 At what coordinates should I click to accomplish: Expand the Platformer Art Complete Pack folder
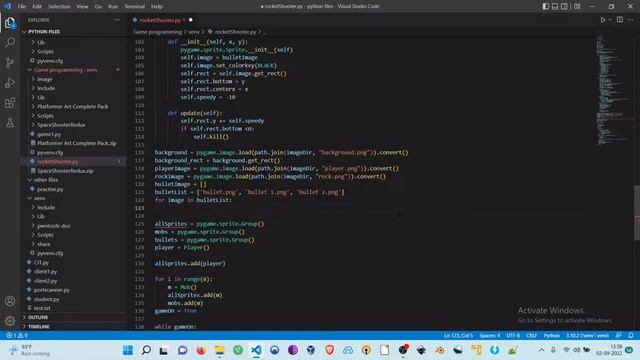(x=73, y=107)
